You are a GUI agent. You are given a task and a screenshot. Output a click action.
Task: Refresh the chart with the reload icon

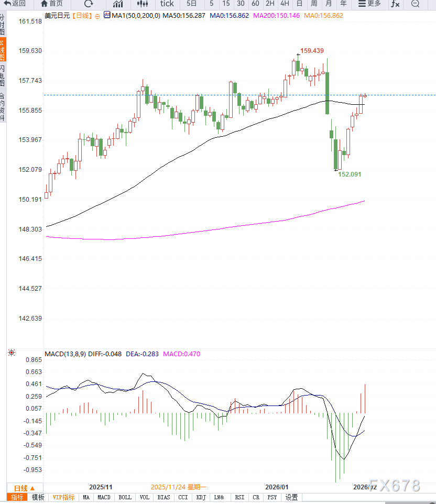click(x=89, y=4)
